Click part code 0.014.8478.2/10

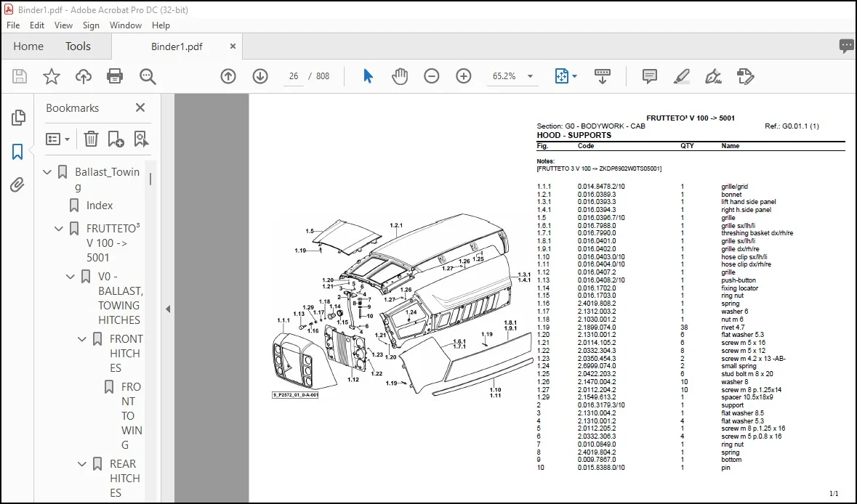click(x=601, y=187)
